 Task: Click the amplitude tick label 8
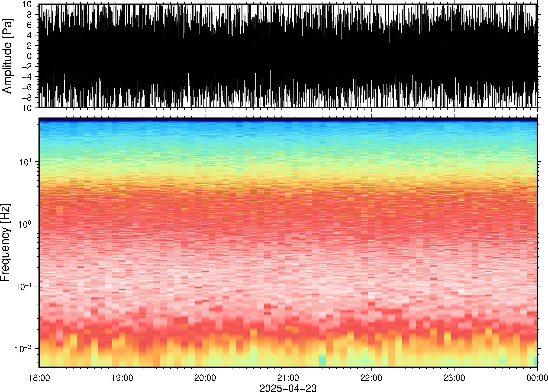[30, 14]
